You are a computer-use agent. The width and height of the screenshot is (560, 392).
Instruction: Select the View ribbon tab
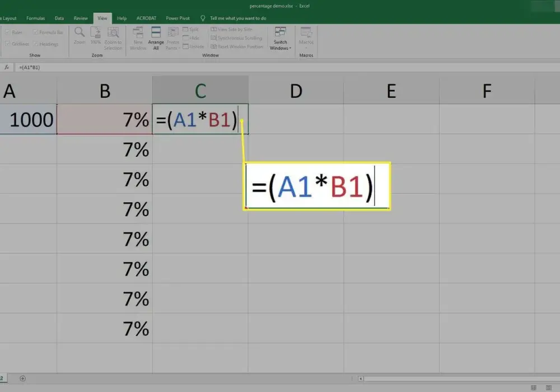(x=102, y=18)
